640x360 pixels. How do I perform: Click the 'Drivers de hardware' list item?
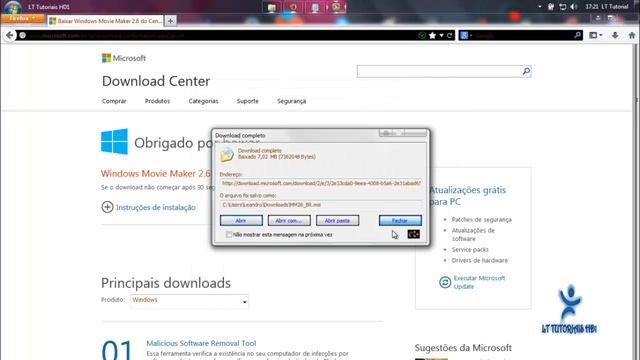pos(480,260)
